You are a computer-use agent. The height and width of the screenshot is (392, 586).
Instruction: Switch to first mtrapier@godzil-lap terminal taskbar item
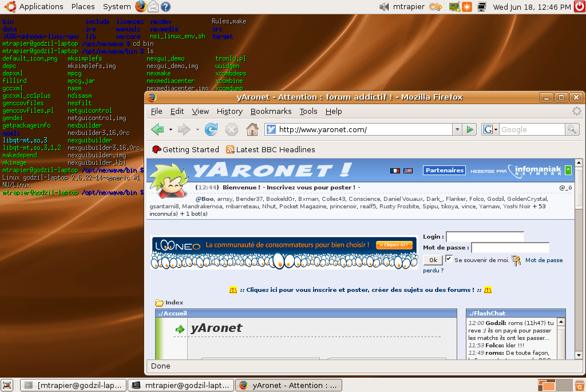point(73,385)
